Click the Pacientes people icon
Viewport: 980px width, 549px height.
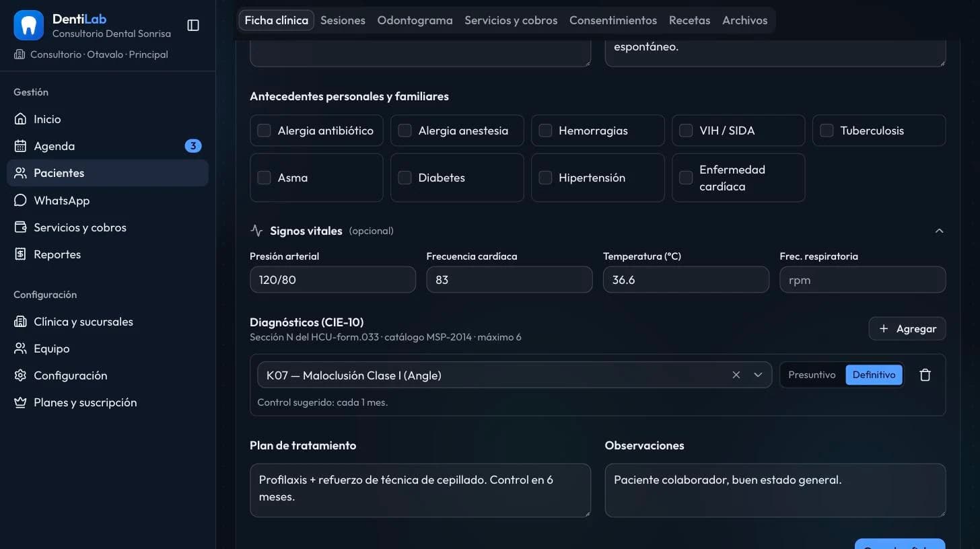tap(21, 173)
